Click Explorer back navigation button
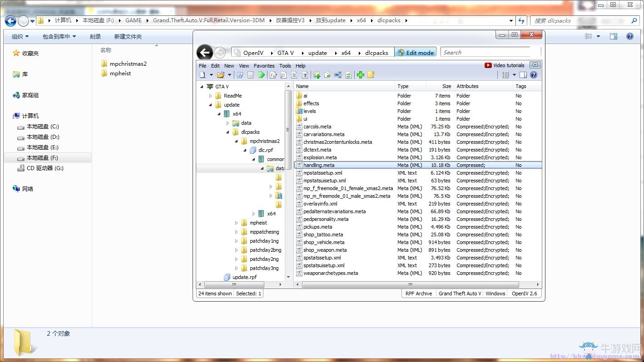The image size is (644, 362). pos(11,21)
